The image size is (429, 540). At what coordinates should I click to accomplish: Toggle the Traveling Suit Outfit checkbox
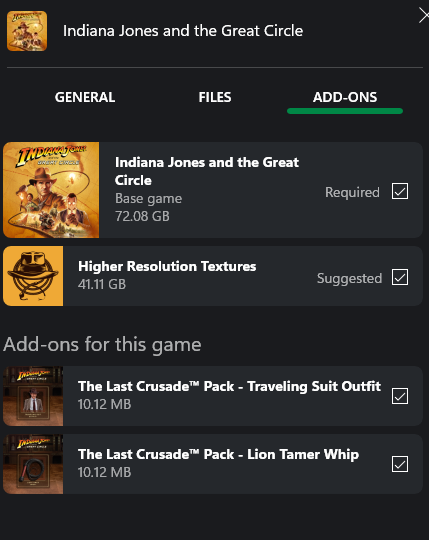pyautogui.click(x=400, y=396)
